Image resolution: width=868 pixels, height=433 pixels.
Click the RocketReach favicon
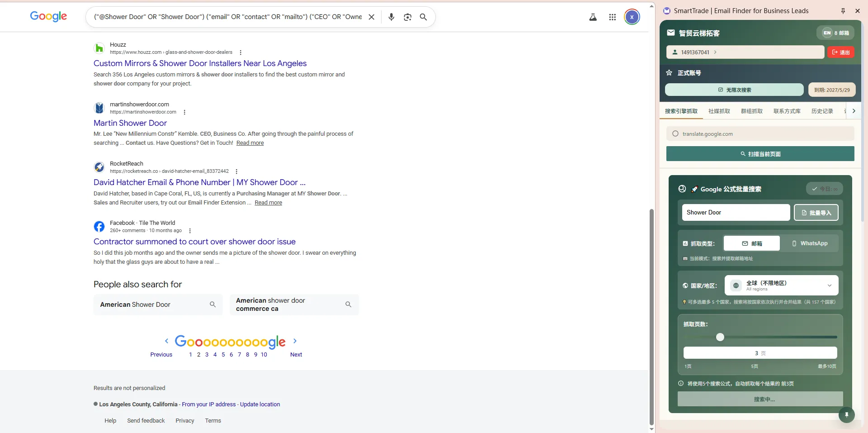(99, 167)
